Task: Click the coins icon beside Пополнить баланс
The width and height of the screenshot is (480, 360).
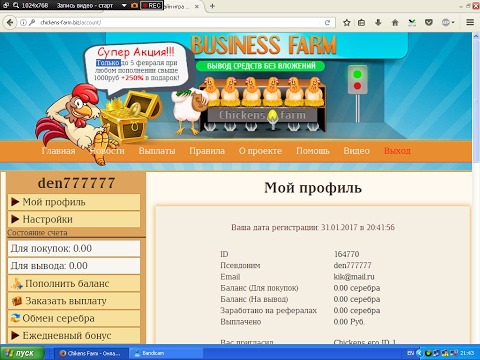Action: pos(17,283)
